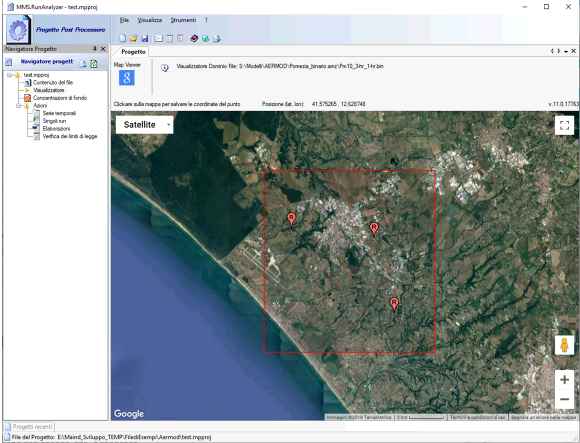
Task: Open the ? help menu
Action: [206, 20]
